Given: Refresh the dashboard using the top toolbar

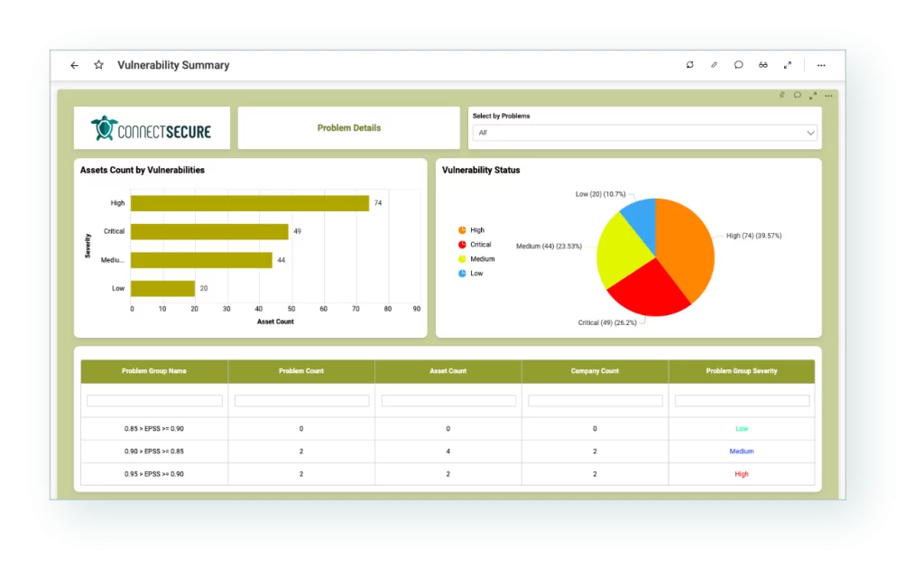Looking at the screenshot, I should (x=690, y=65).
